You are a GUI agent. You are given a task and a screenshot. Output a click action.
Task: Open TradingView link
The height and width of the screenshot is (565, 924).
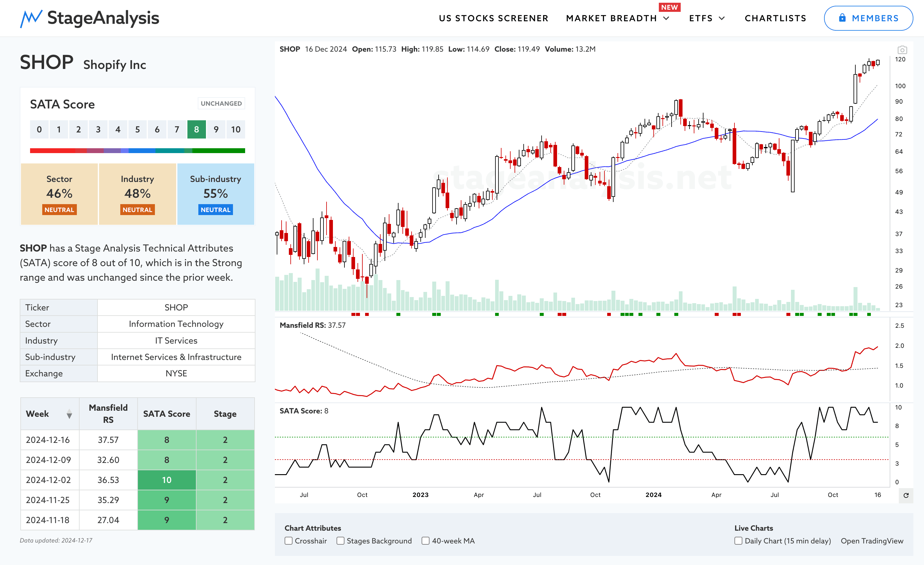872,541
